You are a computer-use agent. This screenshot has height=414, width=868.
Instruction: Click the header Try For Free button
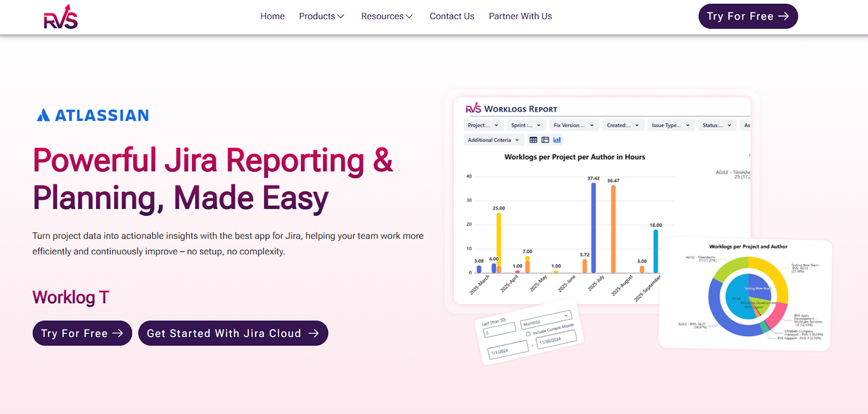(748, 16)
